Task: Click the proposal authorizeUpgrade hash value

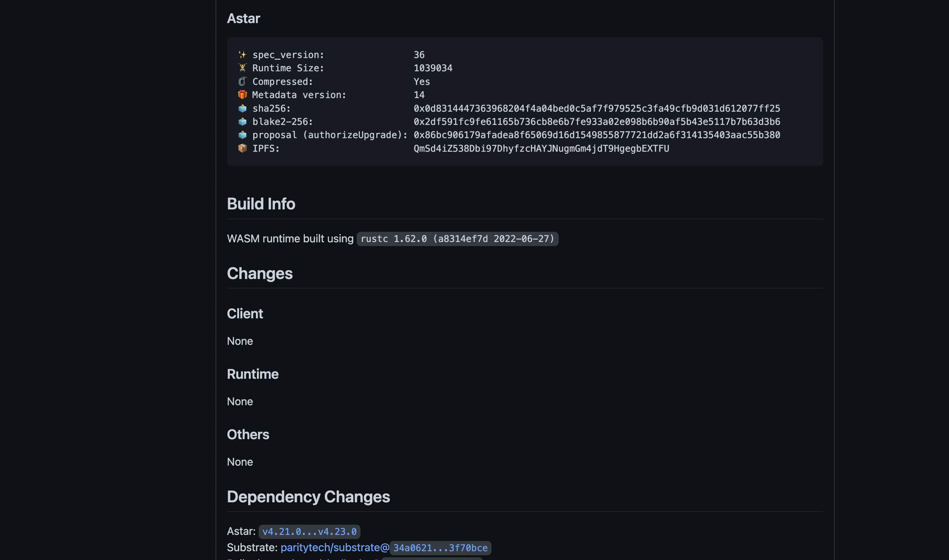Action: pyautogui.click(x=597, y=135)
